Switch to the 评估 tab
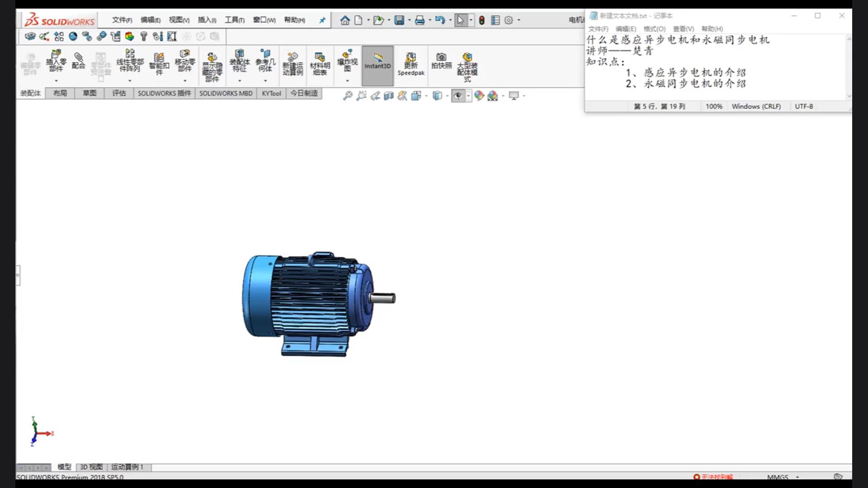868x488 pixels. pyautogui.click(x=119, y=93)
